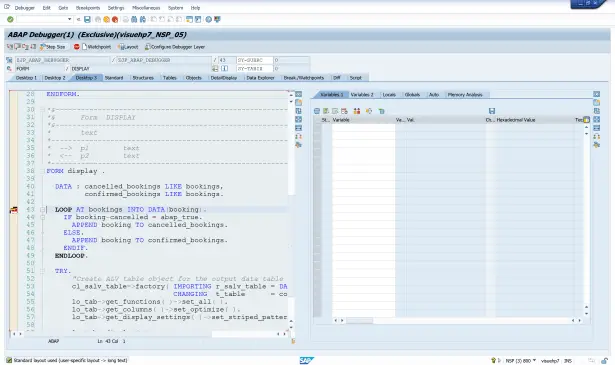Click the Execute step-over debugger icon
This screenshot has height=365, width=615.
point(18,47)
